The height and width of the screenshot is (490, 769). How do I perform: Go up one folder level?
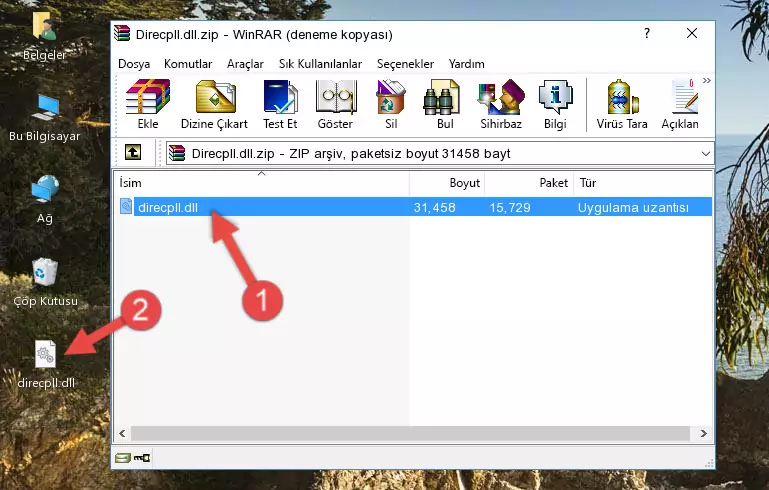(x=133, y=153)
